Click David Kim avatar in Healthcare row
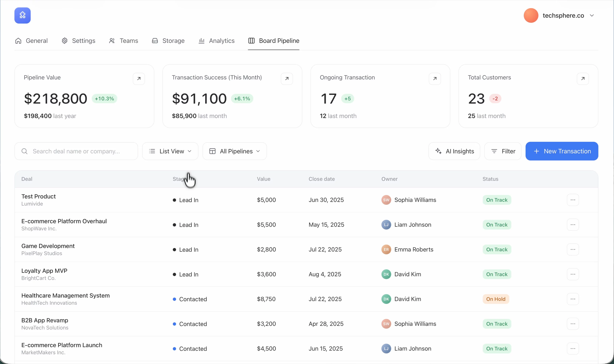The width and height of the screenshot is (614, 364). click(386, 299)
